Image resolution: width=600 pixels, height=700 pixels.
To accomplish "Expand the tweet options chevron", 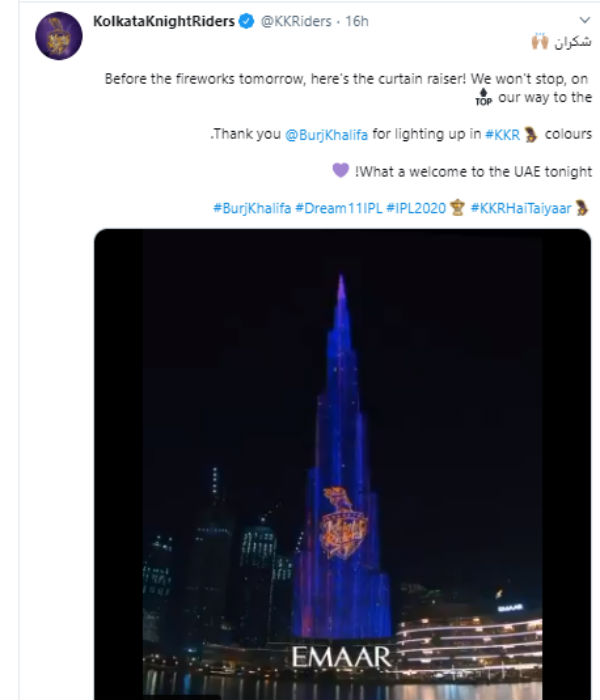I will [585, 19].
